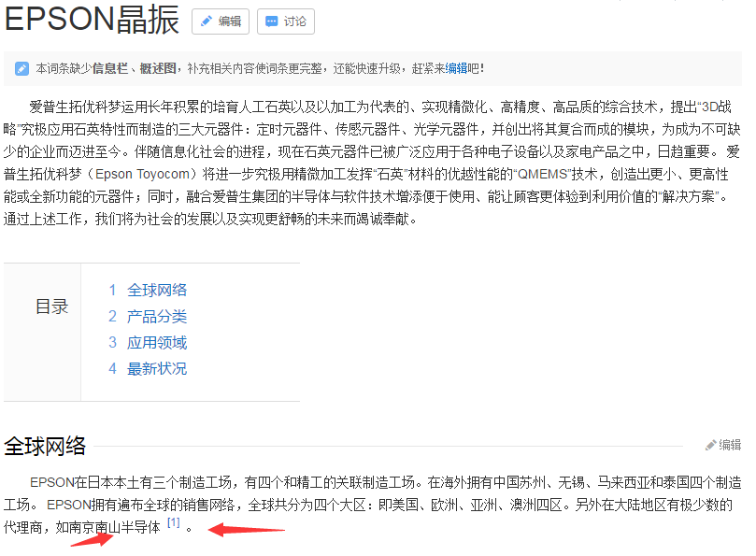This screenshot has height=556, width=756.
Task: Click the 编辑 text beside the 全球网络 heading
Action: coord(730,446)
